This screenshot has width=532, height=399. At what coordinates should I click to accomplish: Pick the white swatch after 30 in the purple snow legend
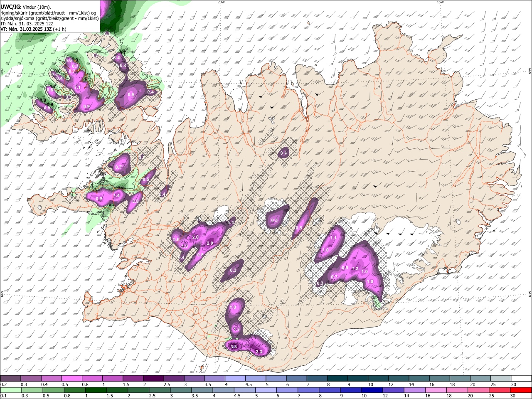pyautogui.click(x=521, y=379)
